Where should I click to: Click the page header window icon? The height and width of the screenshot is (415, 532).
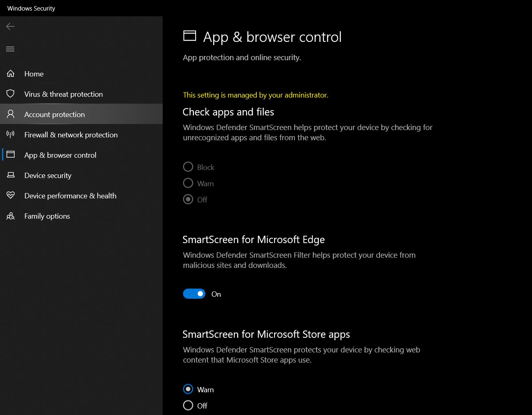pos(190,36)
